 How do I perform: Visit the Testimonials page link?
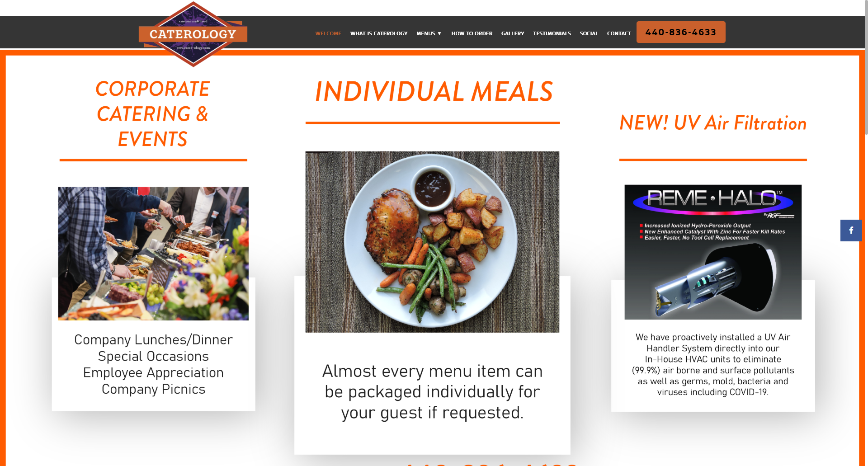coord(552,33)
